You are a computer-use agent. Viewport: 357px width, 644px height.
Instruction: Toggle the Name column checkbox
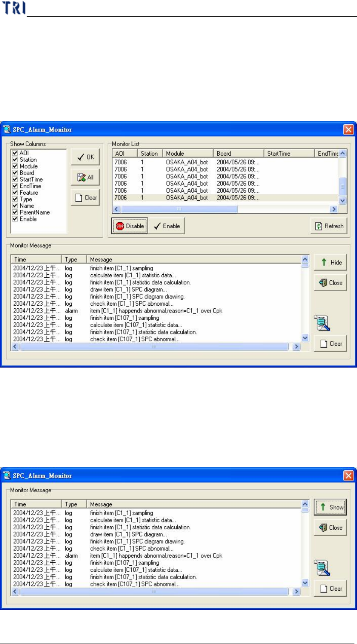[15, 206]
